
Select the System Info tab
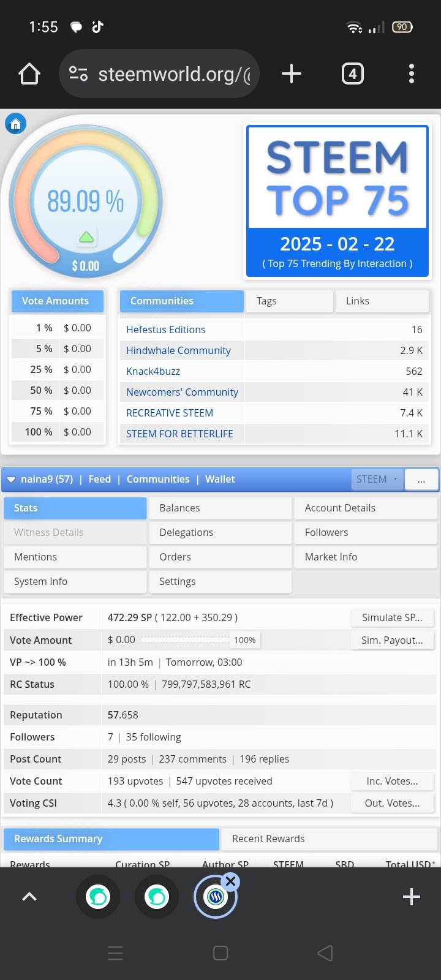(x=75, y=581)
